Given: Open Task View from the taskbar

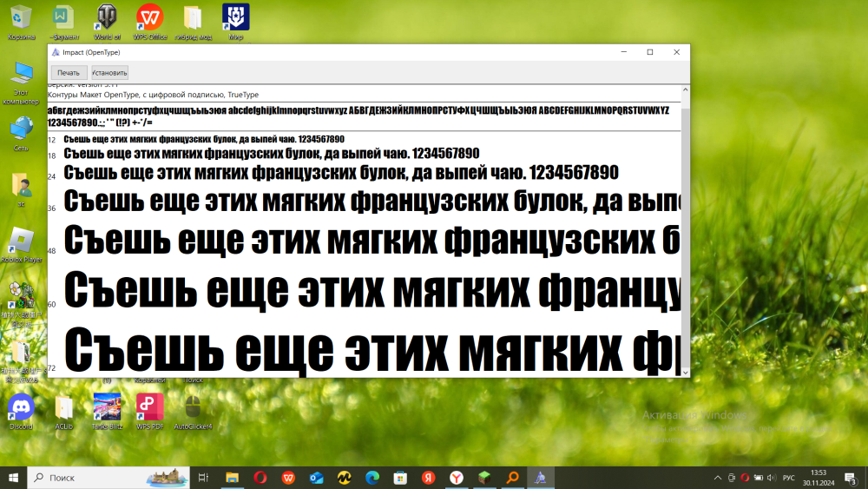Looking at the screenshot, I should tap(204, 478).
